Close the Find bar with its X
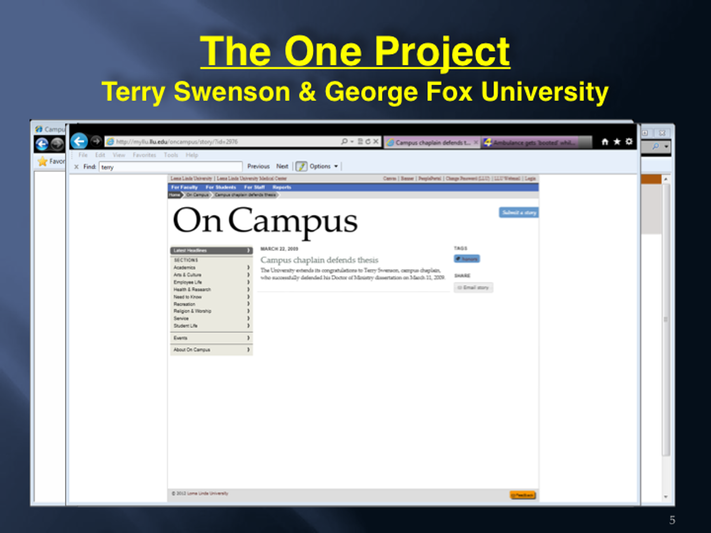 click(76, 167)
